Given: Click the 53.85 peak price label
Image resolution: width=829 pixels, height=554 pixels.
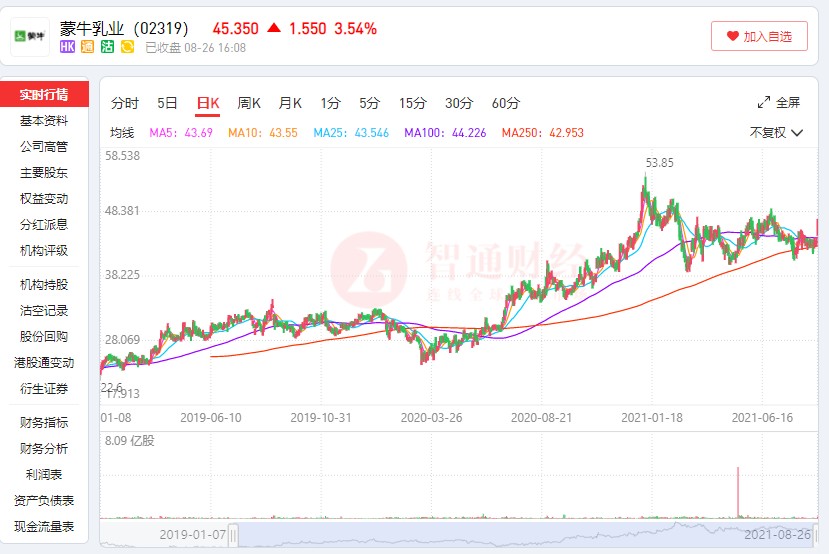Looking at the screenshot, I should pyautogui.click(x=660, y=163).
